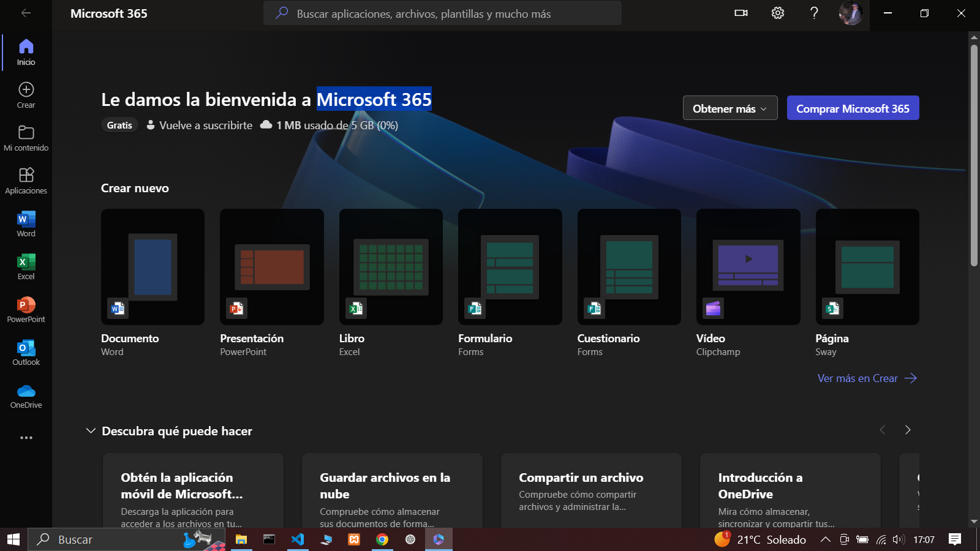Show hidden tray icons chevron
This screenshot has height=551, width=980.
[x=826, y=539]
